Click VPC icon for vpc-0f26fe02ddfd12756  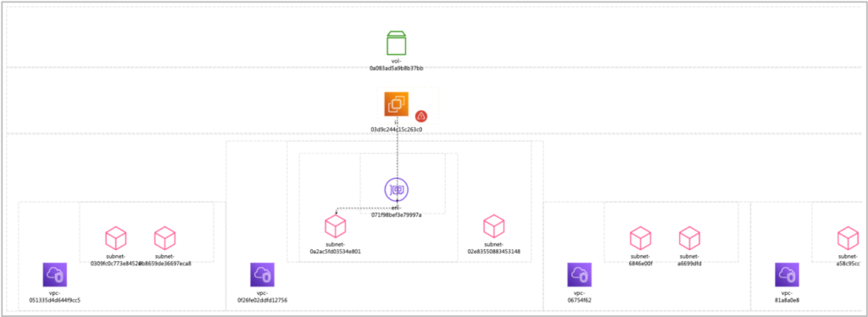(x=262, y=275)
